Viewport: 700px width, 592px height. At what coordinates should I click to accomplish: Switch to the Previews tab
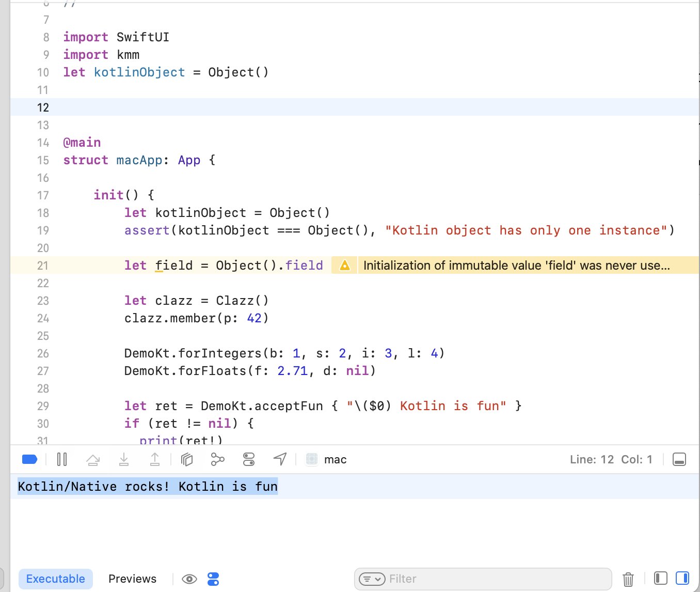(x=132, y=579)
